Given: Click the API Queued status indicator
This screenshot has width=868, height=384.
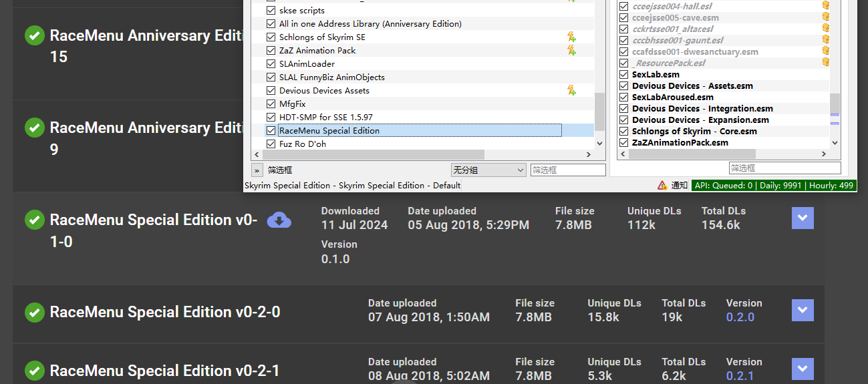Looking at the screenshot, I should [774, 186].
